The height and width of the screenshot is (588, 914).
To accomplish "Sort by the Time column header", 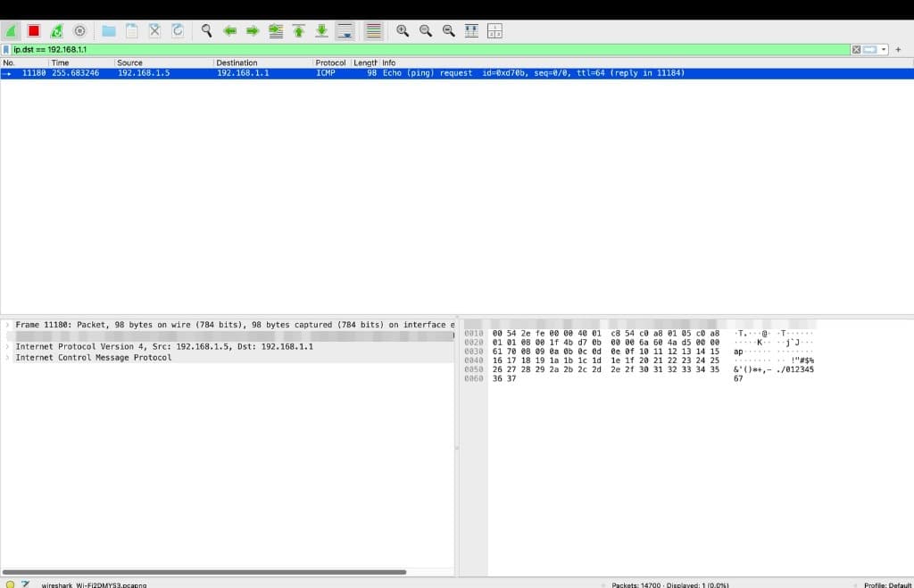I will coord(81,62).
